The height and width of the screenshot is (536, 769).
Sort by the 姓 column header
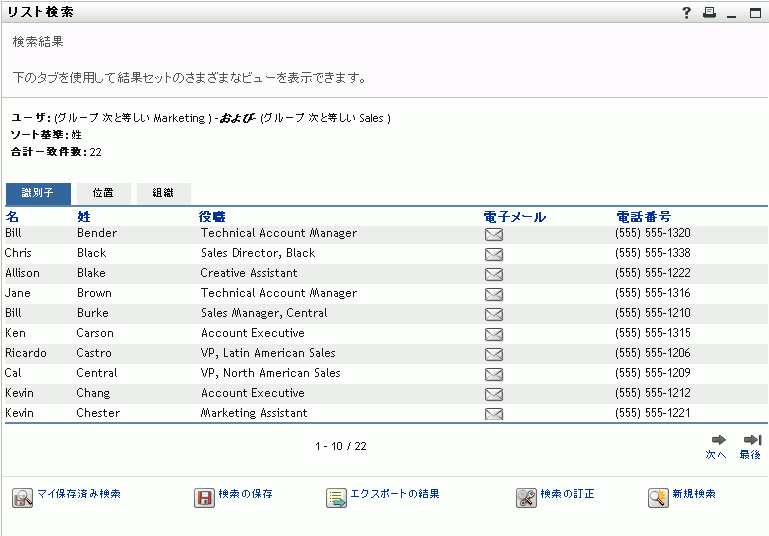(84, 217)
